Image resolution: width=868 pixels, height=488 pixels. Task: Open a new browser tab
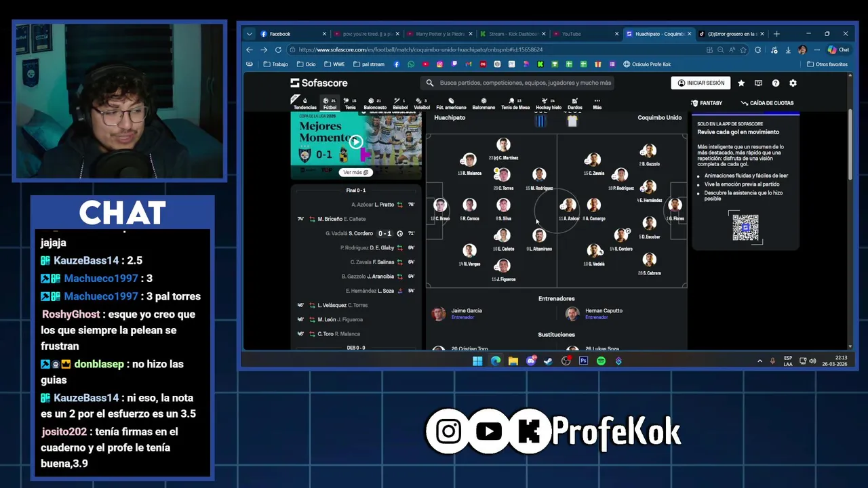(x=776, y=34)
